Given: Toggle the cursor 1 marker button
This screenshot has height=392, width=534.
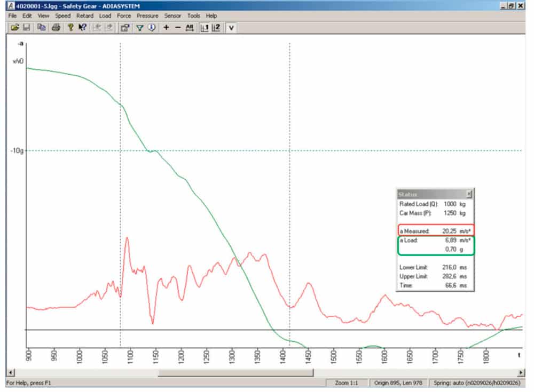Looking at the screenshot, I should pos(205,28).
